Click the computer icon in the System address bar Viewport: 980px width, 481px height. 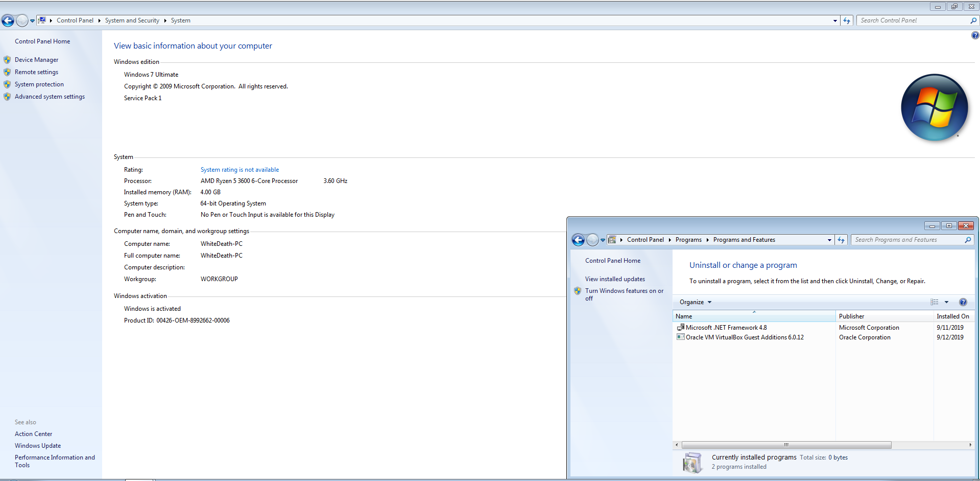42,20
